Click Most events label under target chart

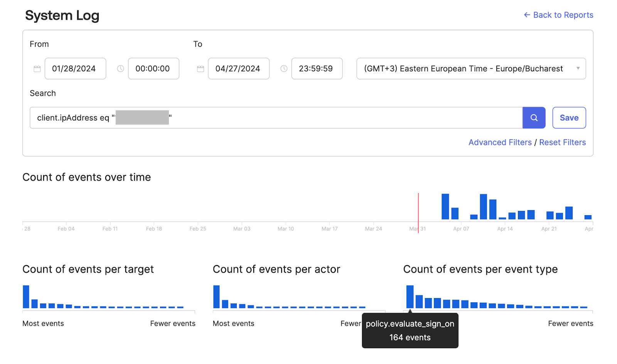(43, 324)
